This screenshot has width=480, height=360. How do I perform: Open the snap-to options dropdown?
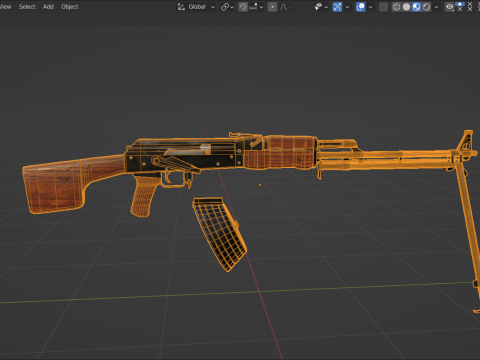pos(256,7)
